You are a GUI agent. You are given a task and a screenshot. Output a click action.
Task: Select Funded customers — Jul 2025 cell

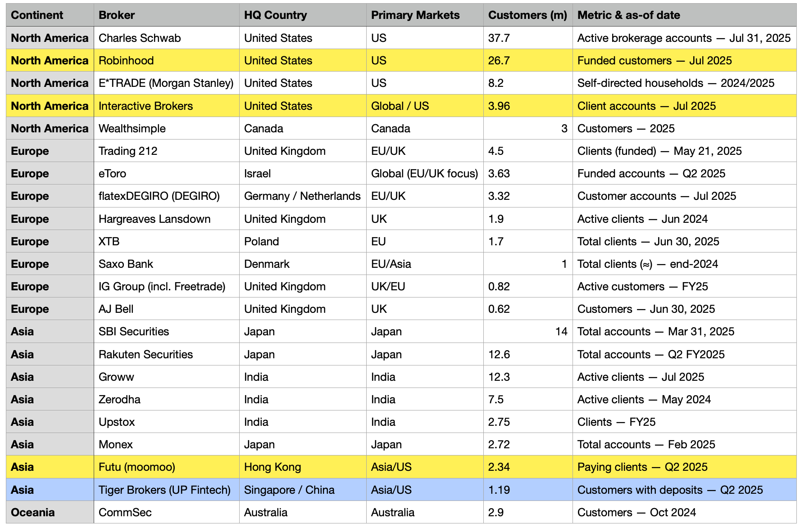[x=685, y=60]
